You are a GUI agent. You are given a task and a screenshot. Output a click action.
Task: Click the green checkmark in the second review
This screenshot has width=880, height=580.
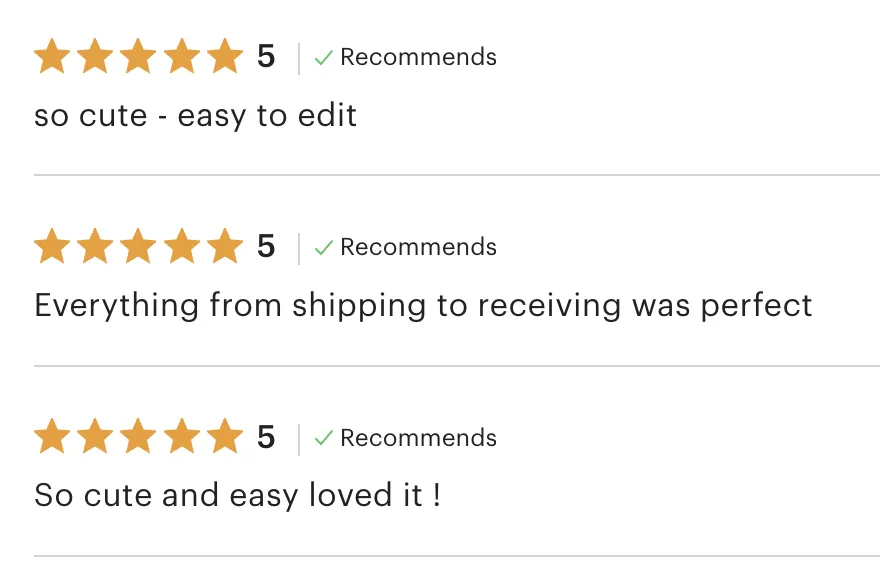pos(324,247)
